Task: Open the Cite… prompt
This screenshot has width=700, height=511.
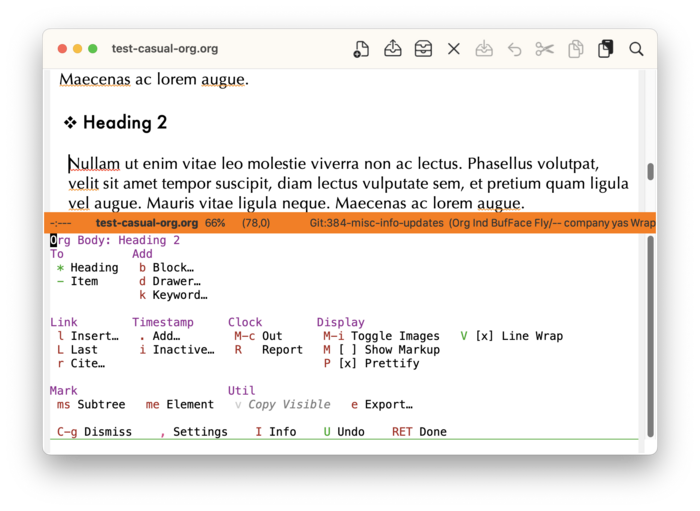Action: 81,364
